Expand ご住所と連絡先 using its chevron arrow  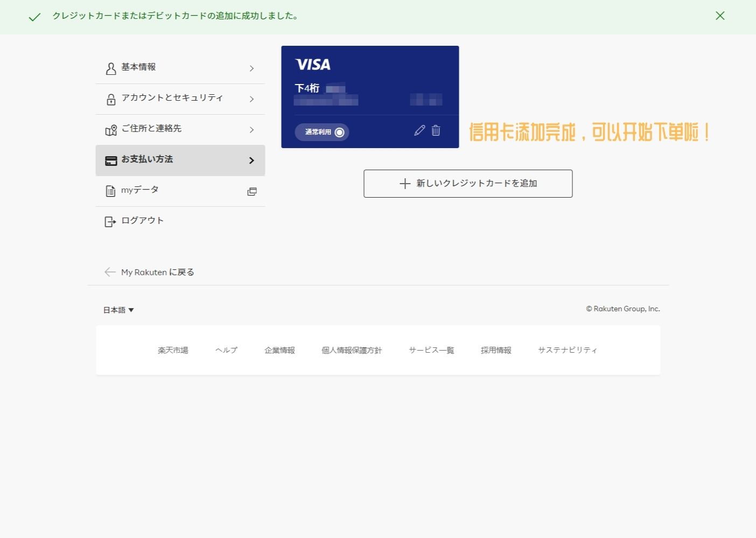click(251, 130)
